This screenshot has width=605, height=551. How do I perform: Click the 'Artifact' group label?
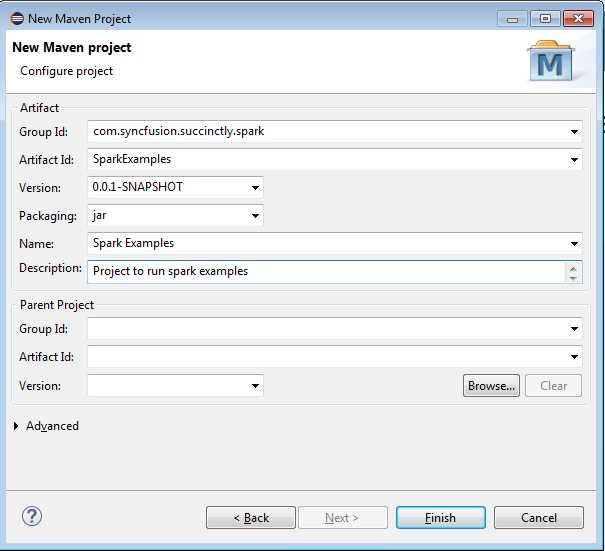39,108
